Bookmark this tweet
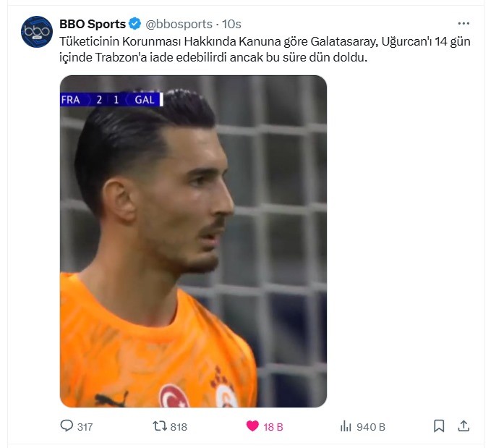The image size is (491, 448). point(439,426)
